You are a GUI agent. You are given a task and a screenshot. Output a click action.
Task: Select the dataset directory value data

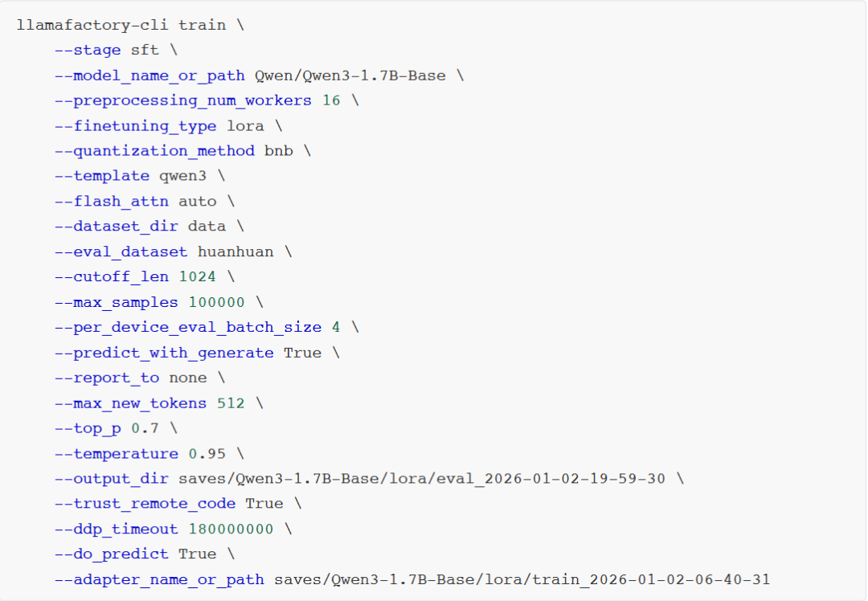coord(207,226)
